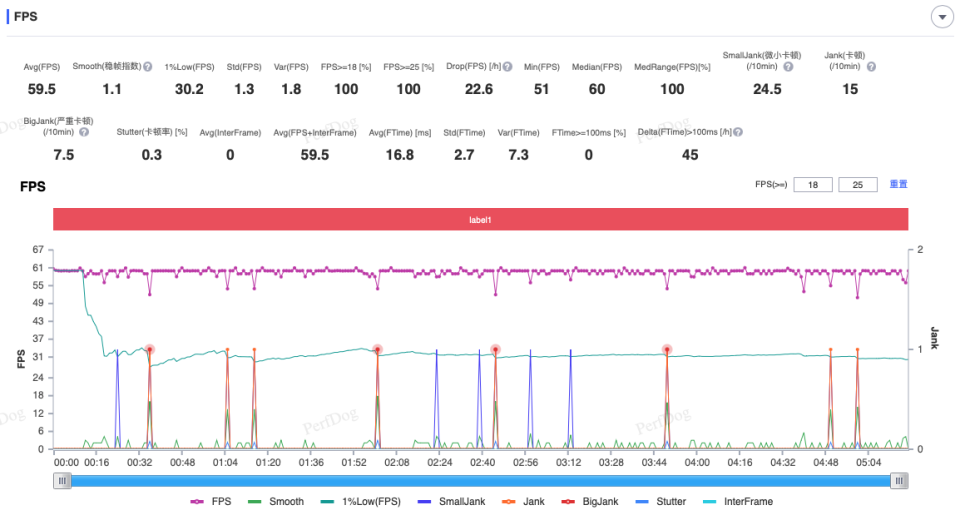Click the left handle of time-range slider

pyautogui.click(x=62, y=481)
